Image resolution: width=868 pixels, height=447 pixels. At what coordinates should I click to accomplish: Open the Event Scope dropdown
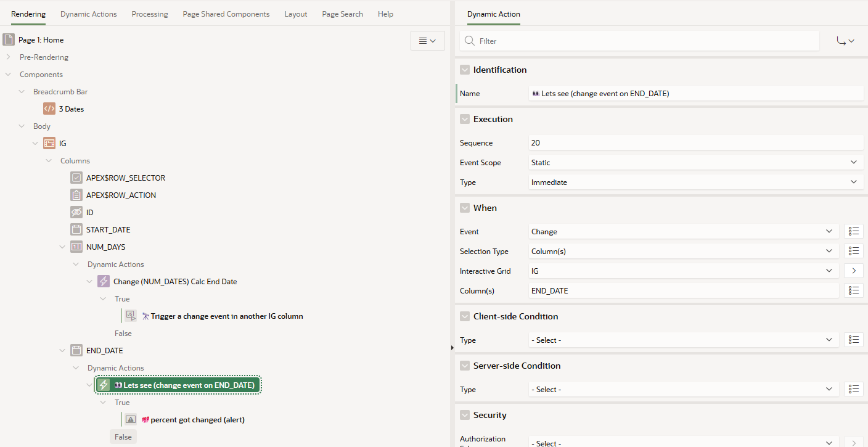coord(695,163)
